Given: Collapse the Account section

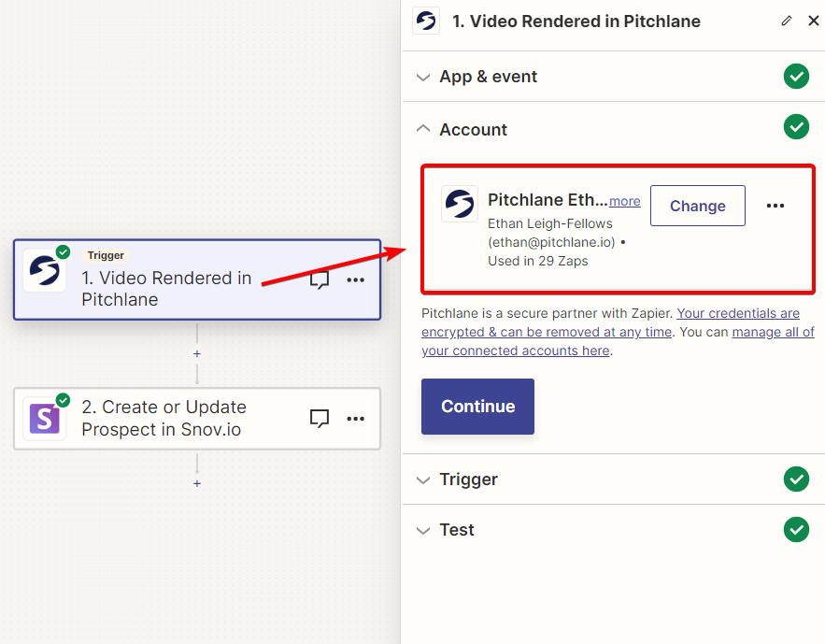Looking at the screenshot, I should pyautogui.click(x=613, y=129).
